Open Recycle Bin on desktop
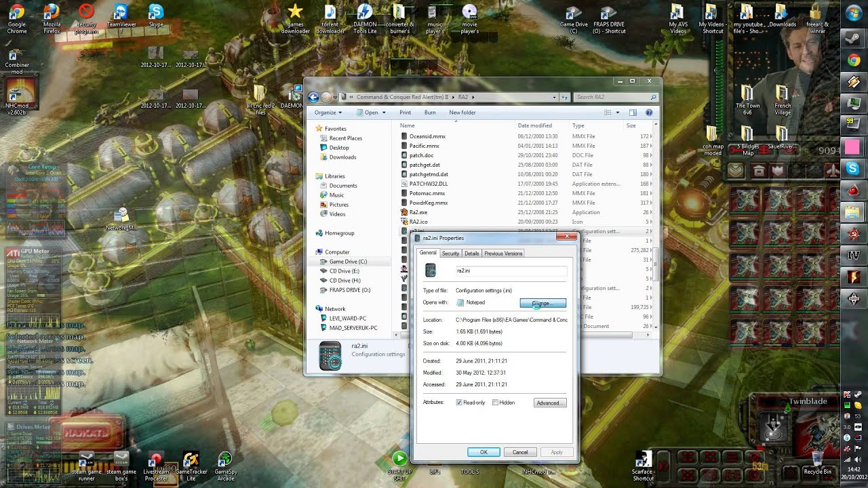Image resolution: width=868 pixels, height=488 pixels. click(817, 463)
